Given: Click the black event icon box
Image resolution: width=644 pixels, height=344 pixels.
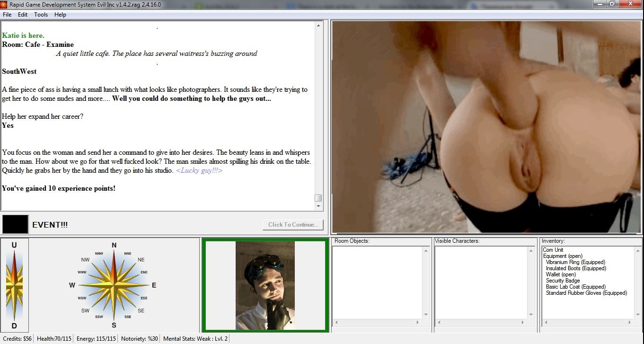Looking at the screenshot, I should (x=15, y=225).
